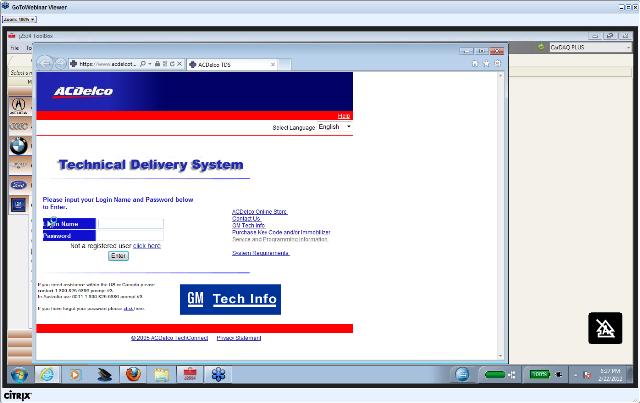Open the folder explorer icon on taskbar
The image size is (640, 403).
(162, 374)
